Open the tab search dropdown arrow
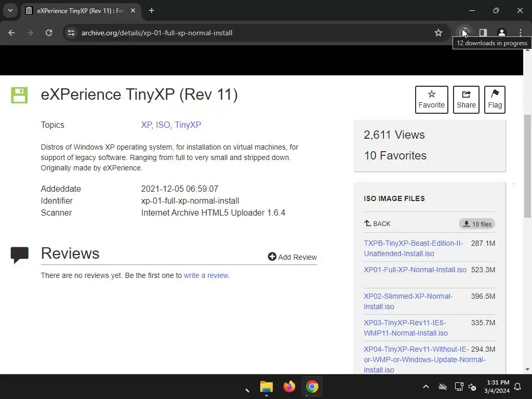 (10, 10)
